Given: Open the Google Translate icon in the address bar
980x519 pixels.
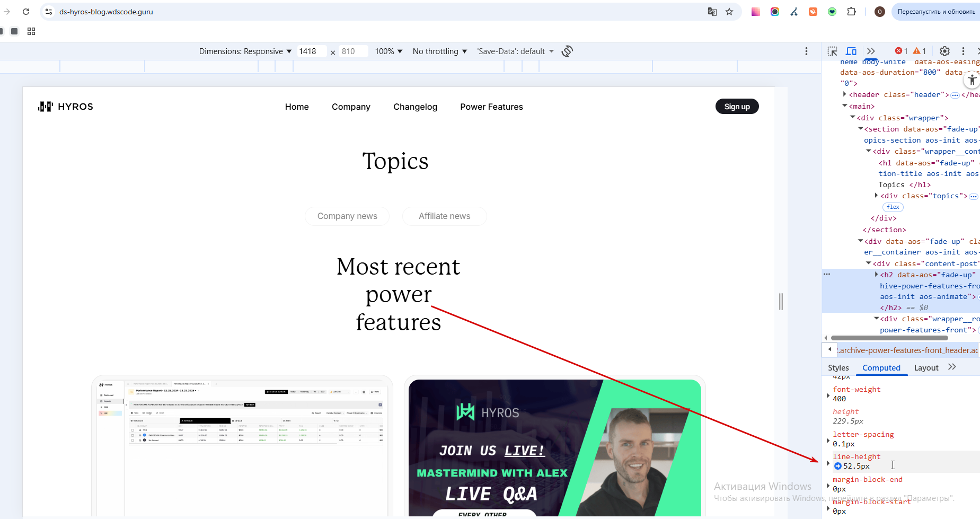Looking at the screenshot, I should coord(712,11).
